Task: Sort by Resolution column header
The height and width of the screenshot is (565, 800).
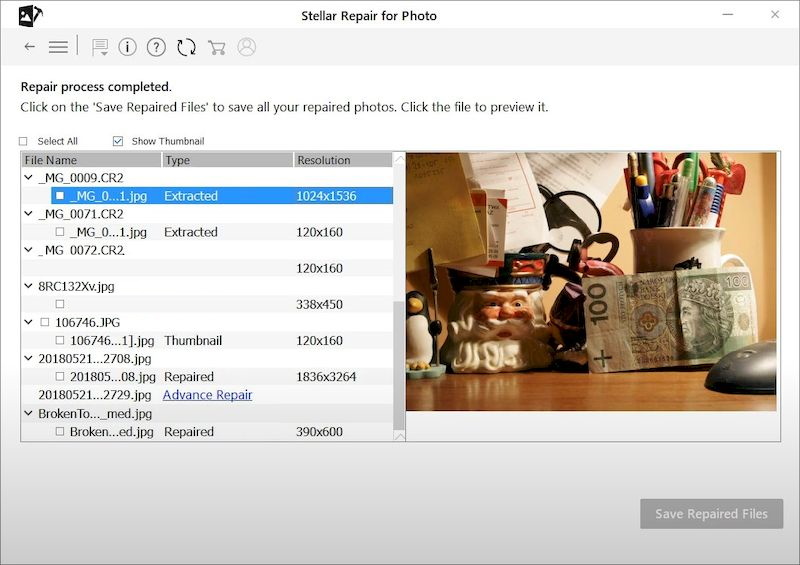Action: [343, 160]
